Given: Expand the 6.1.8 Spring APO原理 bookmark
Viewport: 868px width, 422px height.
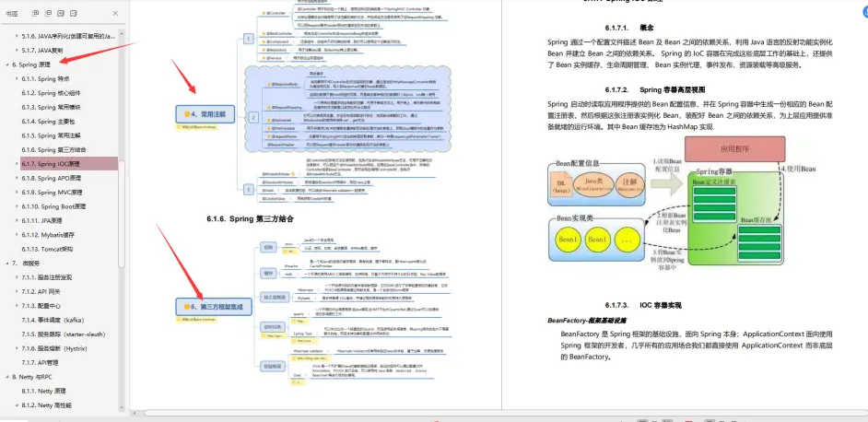Looking at the screenshot, I should coord(17,179).
